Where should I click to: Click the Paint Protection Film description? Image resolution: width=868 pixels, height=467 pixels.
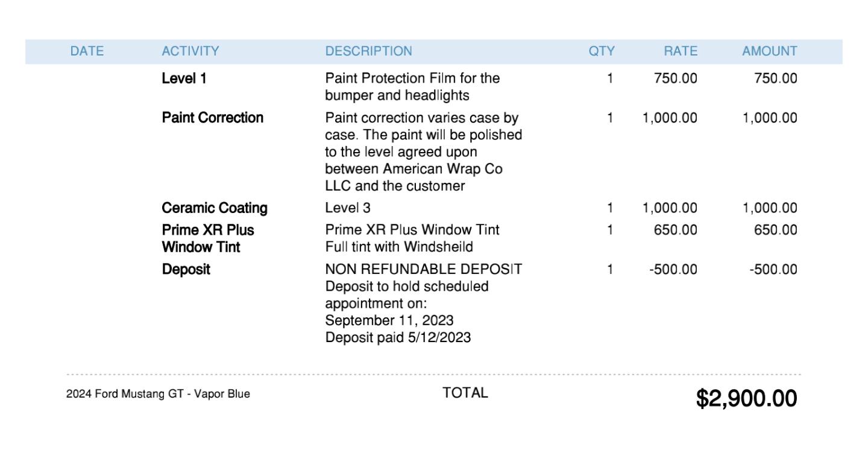click(412, 87)
